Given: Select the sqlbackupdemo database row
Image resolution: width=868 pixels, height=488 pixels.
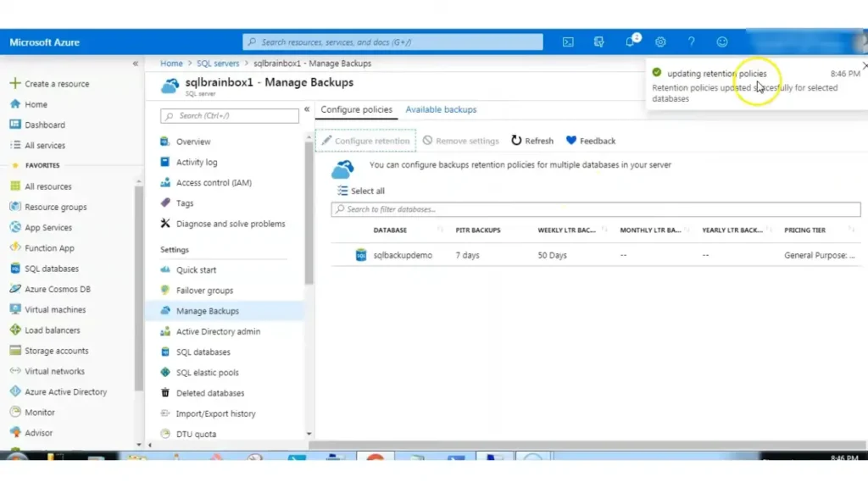Looking at the screenshot, I should click(596, 255).
